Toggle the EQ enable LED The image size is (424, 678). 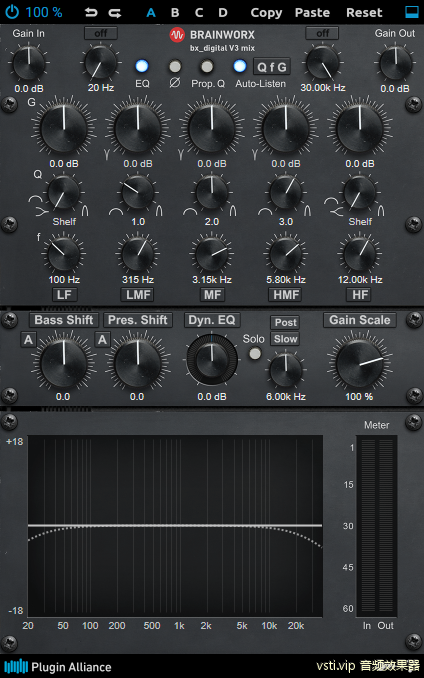[142, 66]
